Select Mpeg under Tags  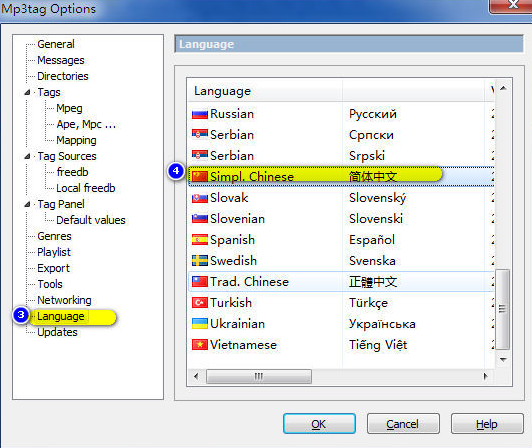click(69, 108)
